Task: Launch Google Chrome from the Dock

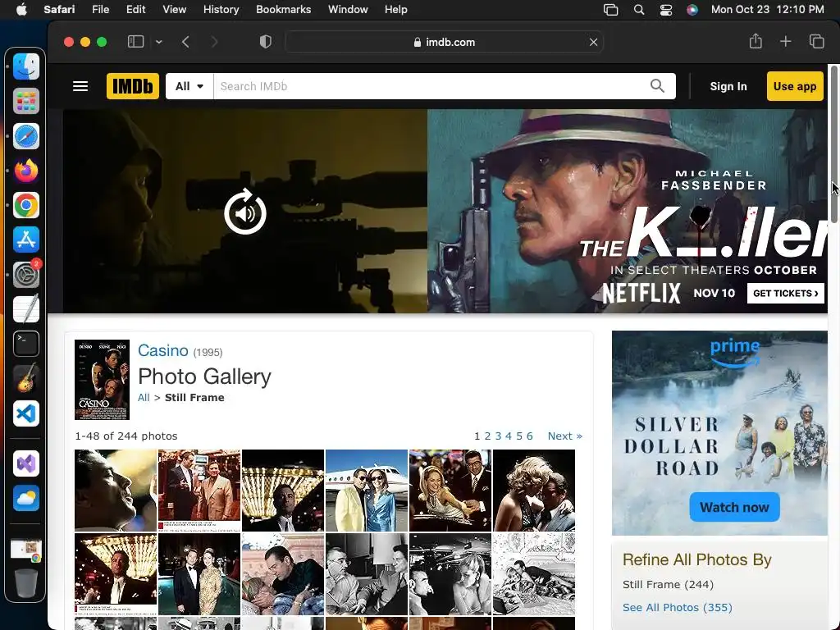Action: click(x=26, y=205)
